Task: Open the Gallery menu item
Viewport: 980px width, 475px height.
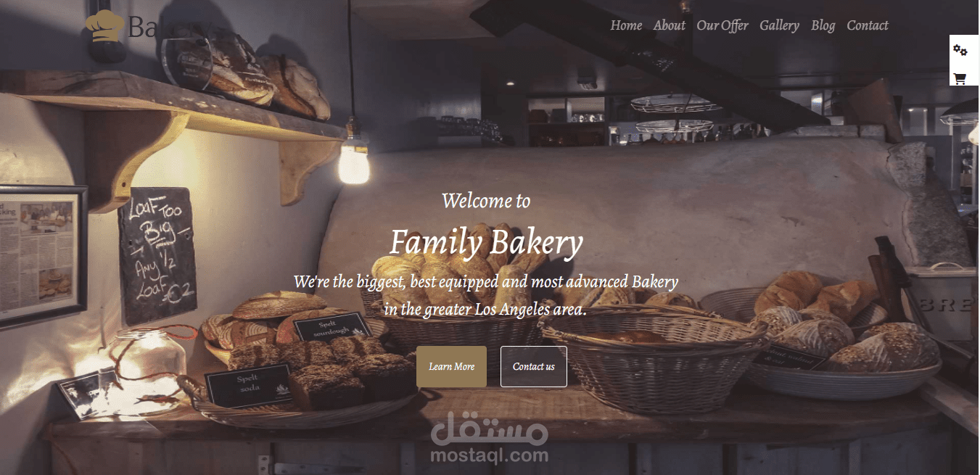Action: coord(779,25)
